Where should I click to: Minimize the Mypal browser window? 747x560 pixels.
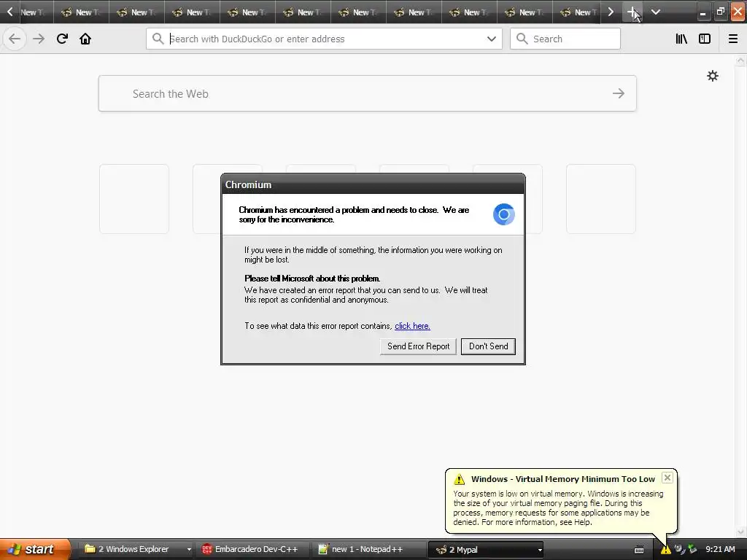(703, 12)
